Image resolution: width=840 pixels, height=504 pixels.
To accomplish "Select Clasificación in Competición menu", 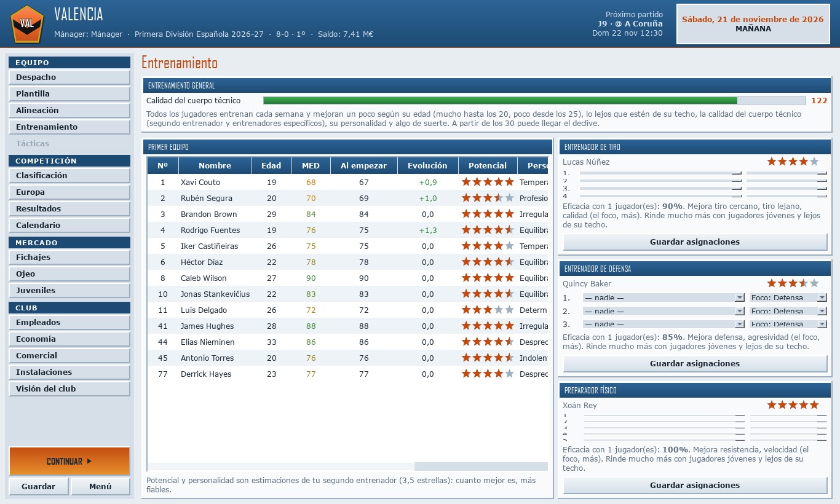I will pos(69,176).
